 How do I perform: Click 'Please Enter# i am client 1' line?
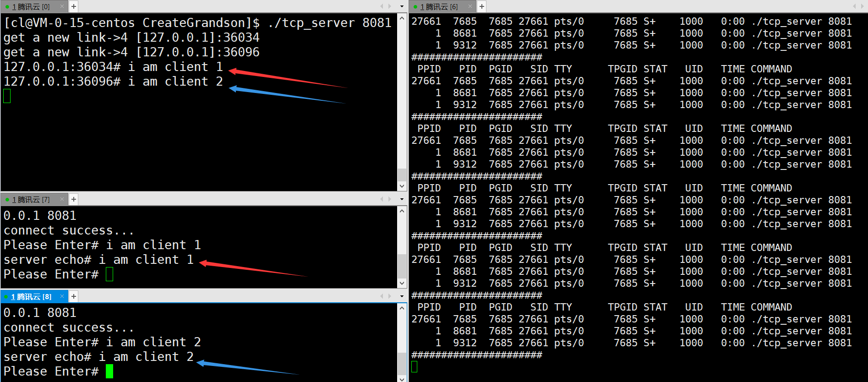[102, 245]
